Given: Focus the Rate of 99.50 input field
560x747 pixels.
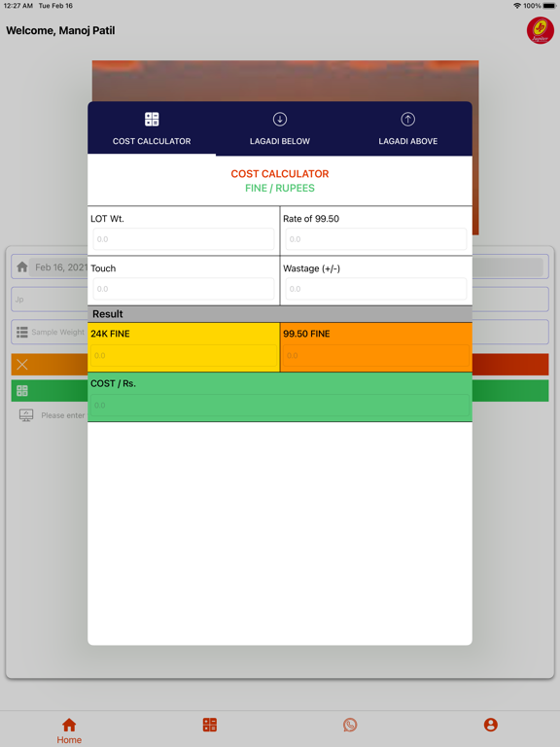Looking at the screenshot, I should pyautogui.click(x=375, y=239).
